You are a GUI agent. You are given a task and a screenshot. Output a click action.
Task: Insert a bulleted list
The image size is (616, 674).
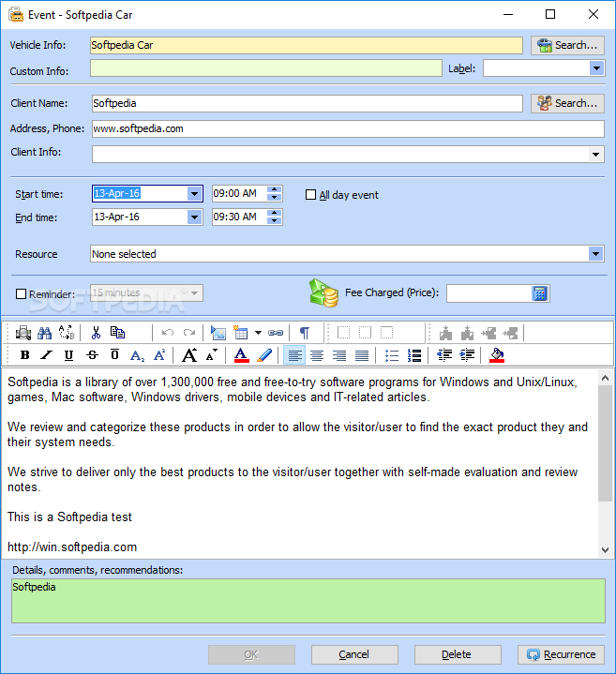(x=392, y=356)
